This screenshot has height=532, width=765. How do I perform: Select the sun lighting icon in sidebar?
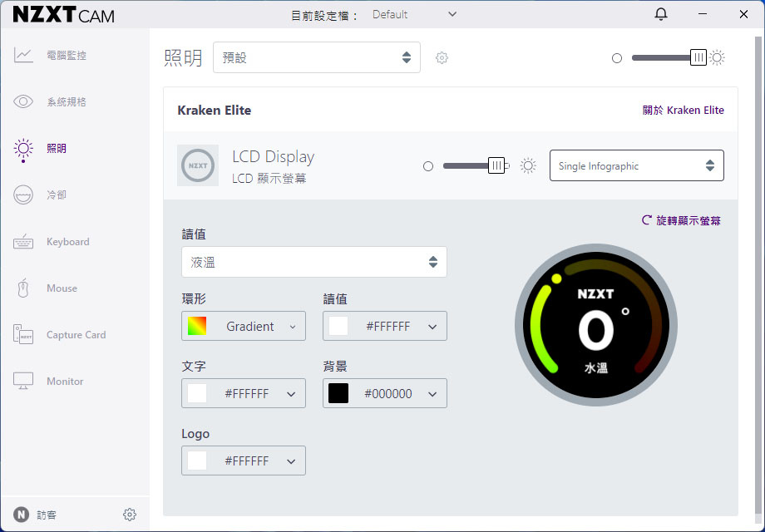point(23,150)
